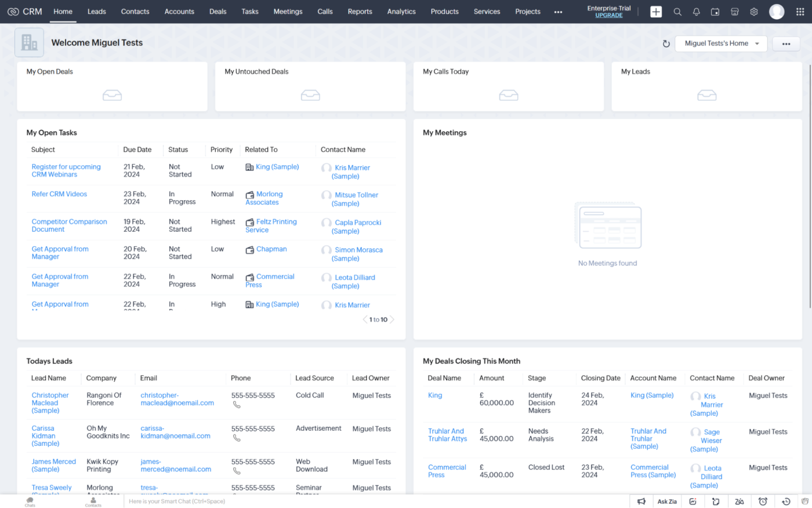812x508 pixels.
Task: Click the Closing Date column header
Action: pos(601,378)
